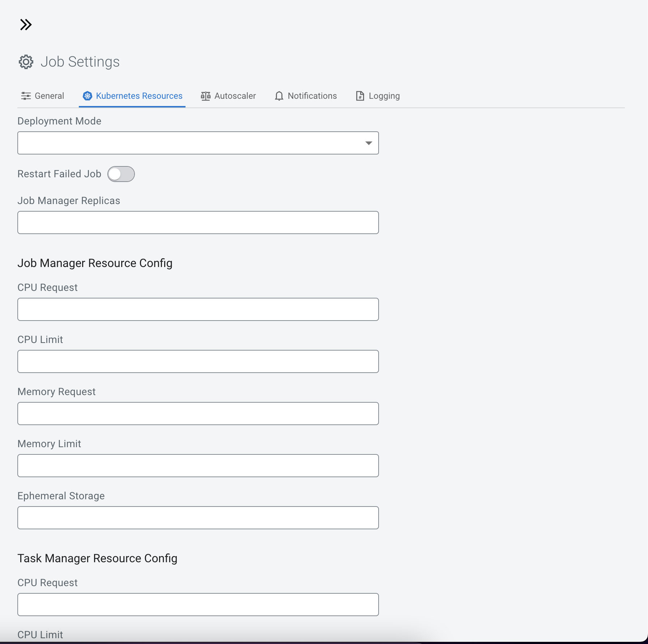Focus the Job Manager Replicas field

198,223
